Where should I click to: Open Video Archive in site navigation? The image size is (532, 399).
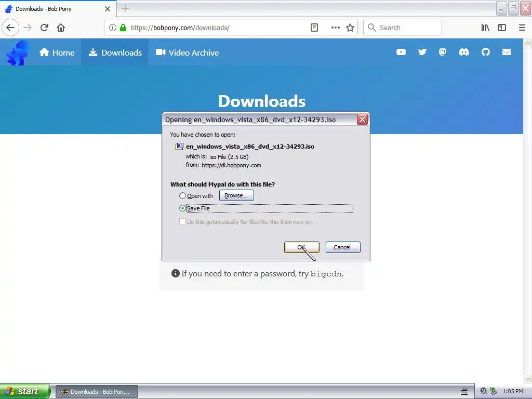point(187,52)
